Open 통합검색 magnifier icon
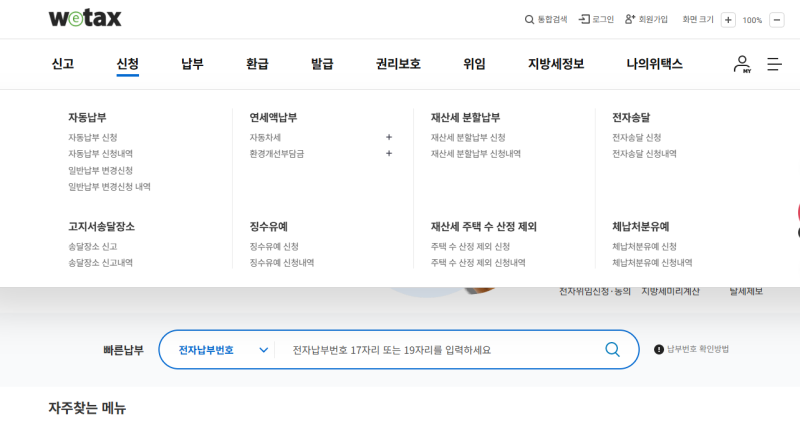The height and width of the screenshot is (423, 800). click(529, 20)
